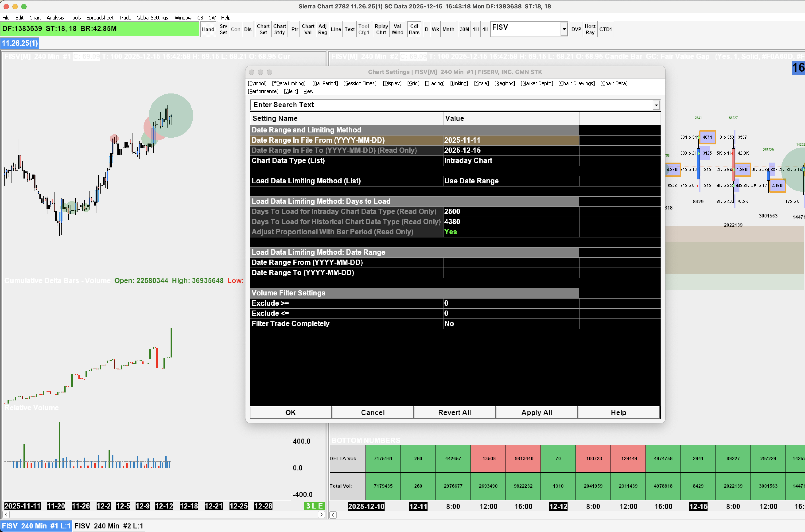Click the Dis toolbar button
Screen dimensions: 805x532
point(248,29)
